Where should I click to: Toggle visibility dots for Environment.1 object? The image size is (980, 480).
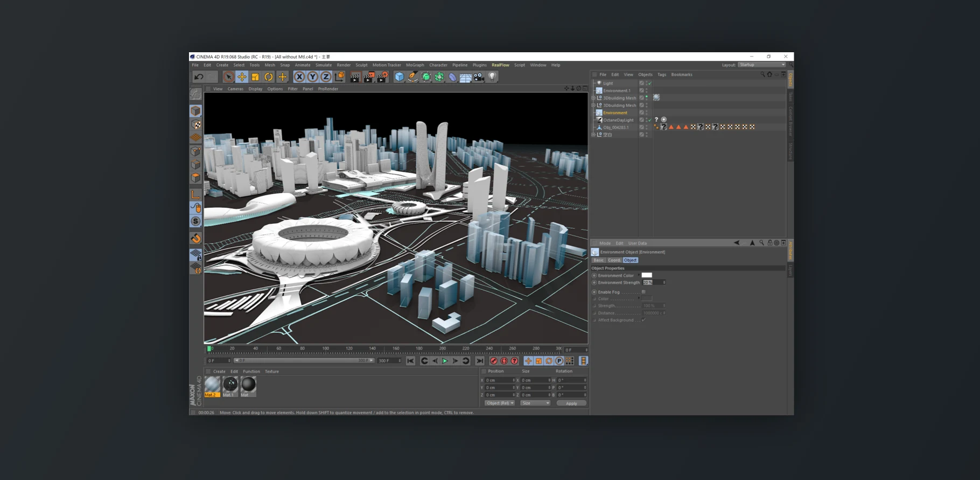click(x=647, y=91)
